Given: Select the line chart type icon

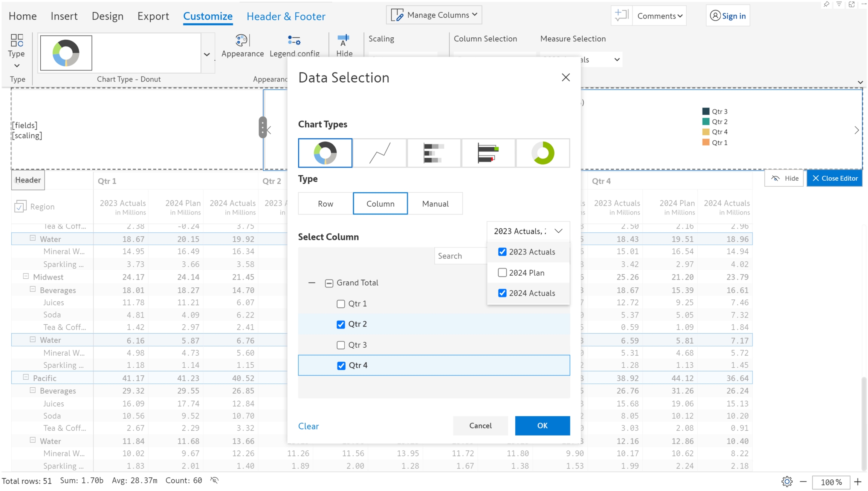Looking at the screenshot, I should (x=380, y=153).
